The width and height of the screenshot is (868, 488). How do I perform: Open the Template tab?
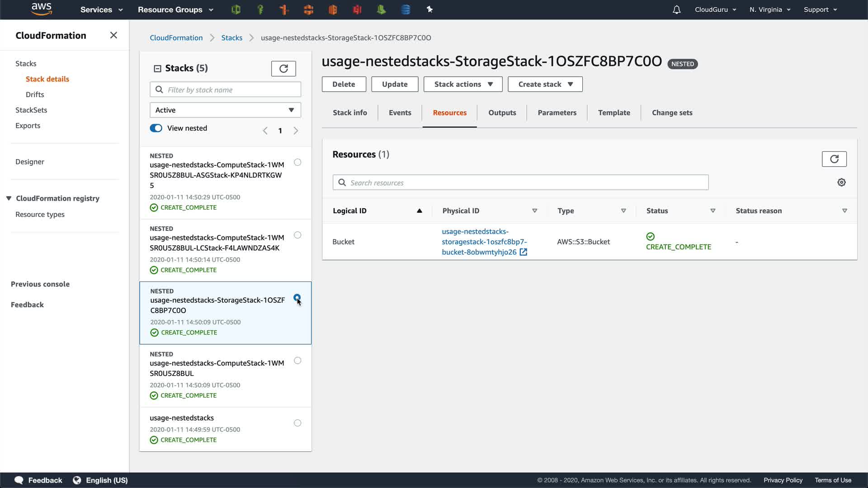pyautogui.click(x=613, y=113)
